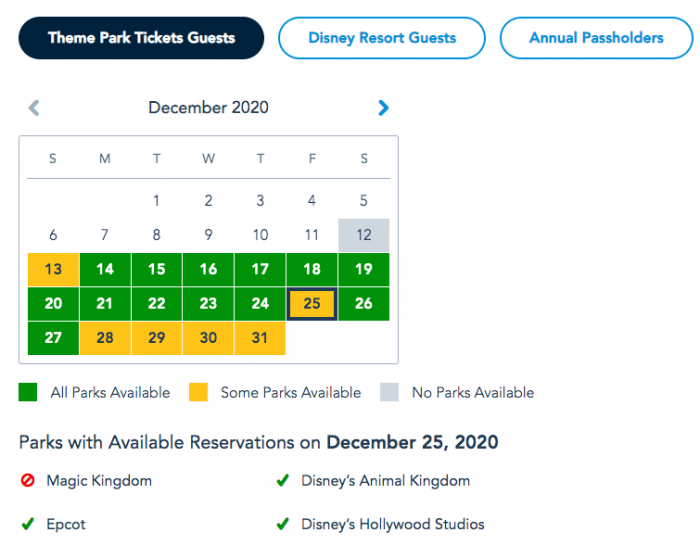The width and height of the screenshot is (700, 545).
Task: Click the yellow Some Parks Available swatch
Action: coord(198,392)
